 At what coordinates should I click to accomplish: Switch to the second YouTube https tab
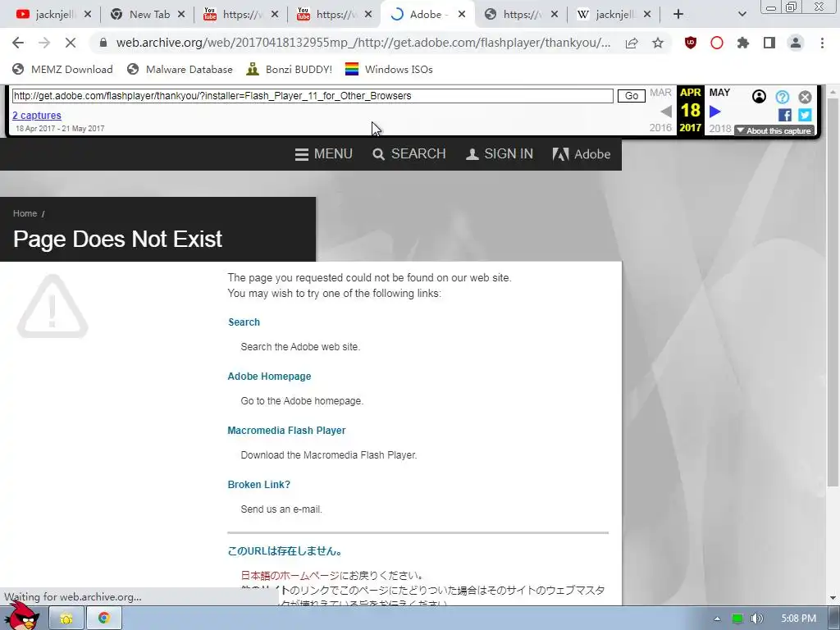[x=335, y=15]
